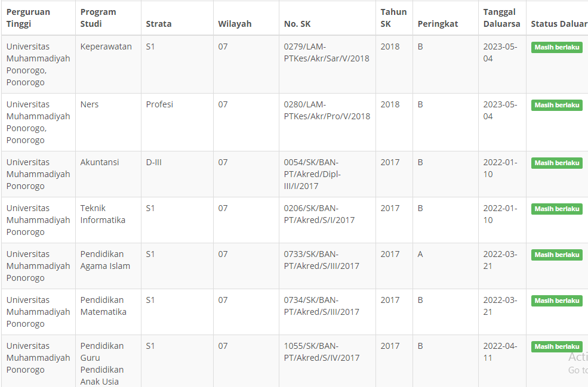Click Masih berlaku badge for Pendidikan Agama Islam
The height and width of the screenshot is (387, 588).
click(x=556, y=255)
